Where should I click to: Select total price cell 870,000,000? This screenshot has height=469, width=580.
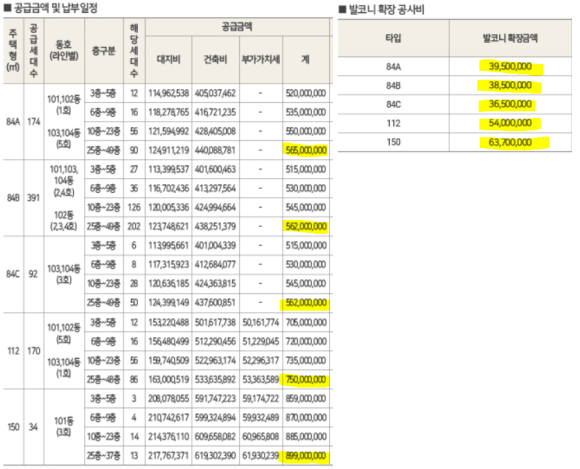pos(306,418)
